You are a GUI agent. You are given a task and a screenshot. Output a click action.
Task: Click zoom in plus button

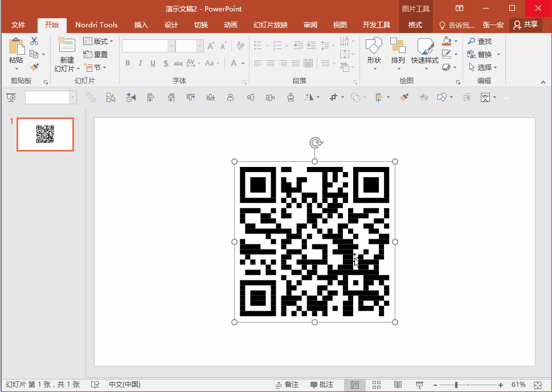coord(501,385)
